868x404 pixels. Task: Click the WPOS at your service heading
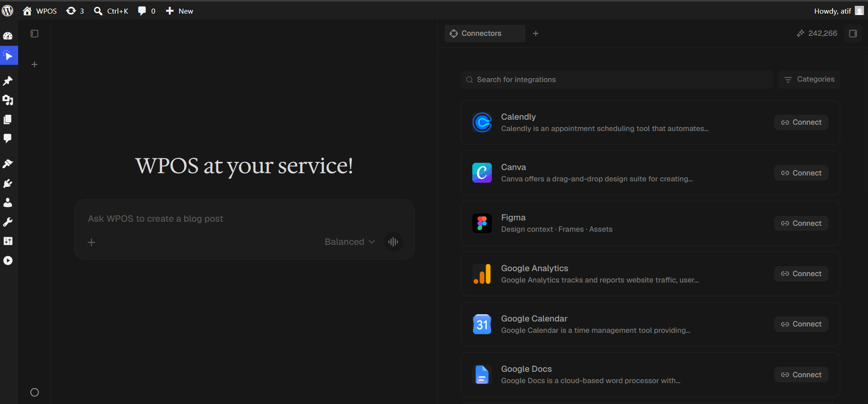pos(244,166)
